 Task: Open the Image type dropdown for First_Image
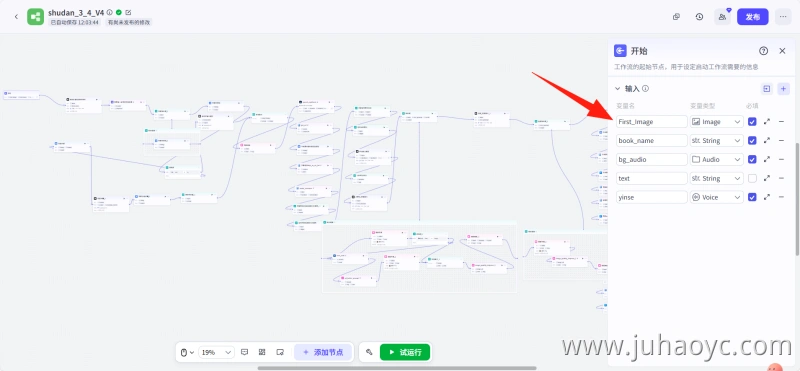pyautogui.click(x=716, y=121)
